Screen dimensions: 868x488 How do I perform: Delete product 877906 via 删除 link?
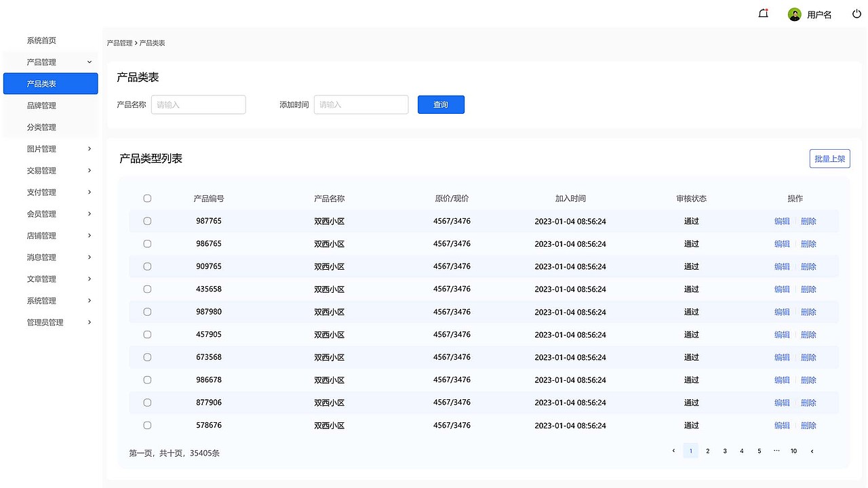tap(808, 403)
